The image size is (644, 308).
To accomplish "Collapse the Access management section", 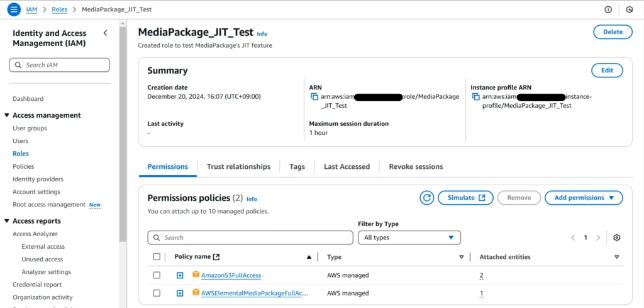I will 7,115.
